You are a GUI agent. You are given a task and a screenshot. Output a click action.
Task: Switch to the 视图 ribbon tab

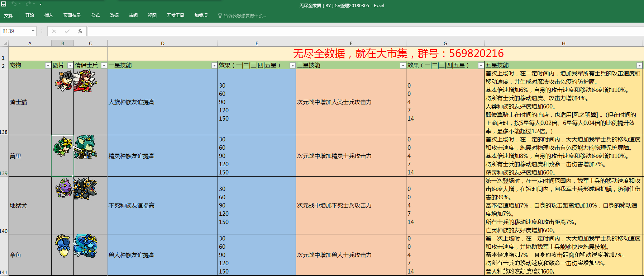click(152, 15)
